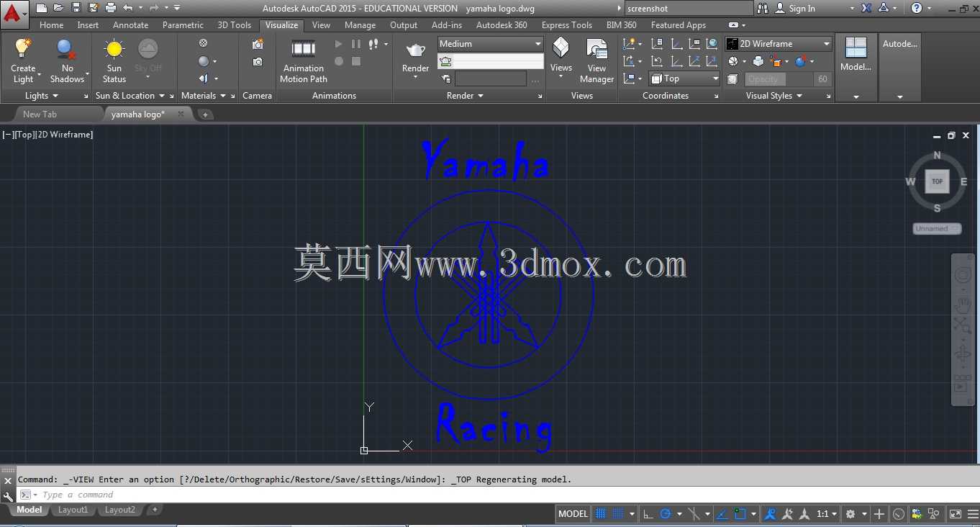Toggle 2D object snap in status bar
Image resolution: width=980 pixels, height=527 pixels.
coord(740,514)
